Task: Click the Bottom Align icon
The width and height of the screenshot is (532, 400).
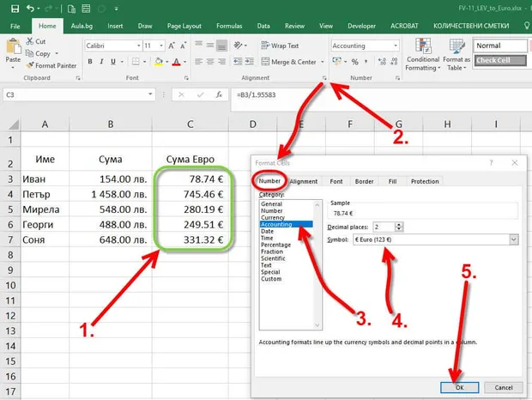Action: coord(222,45)
